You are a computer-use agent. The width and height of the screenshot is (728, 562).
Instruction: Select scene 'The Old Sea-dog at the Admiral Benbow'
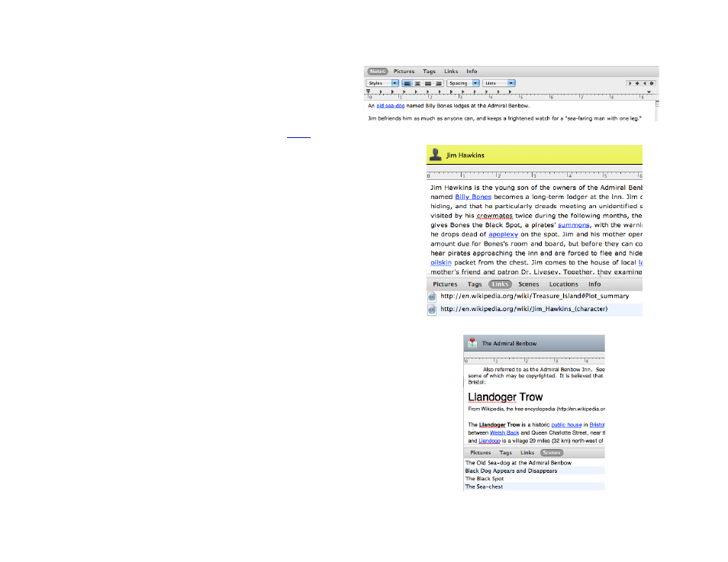[x=534, y=463]
